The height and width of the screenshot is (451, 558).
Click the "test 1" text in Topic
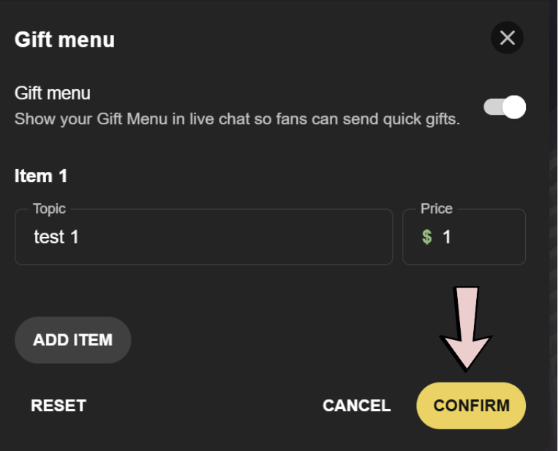pyautogui.click(x=56, y=237)
